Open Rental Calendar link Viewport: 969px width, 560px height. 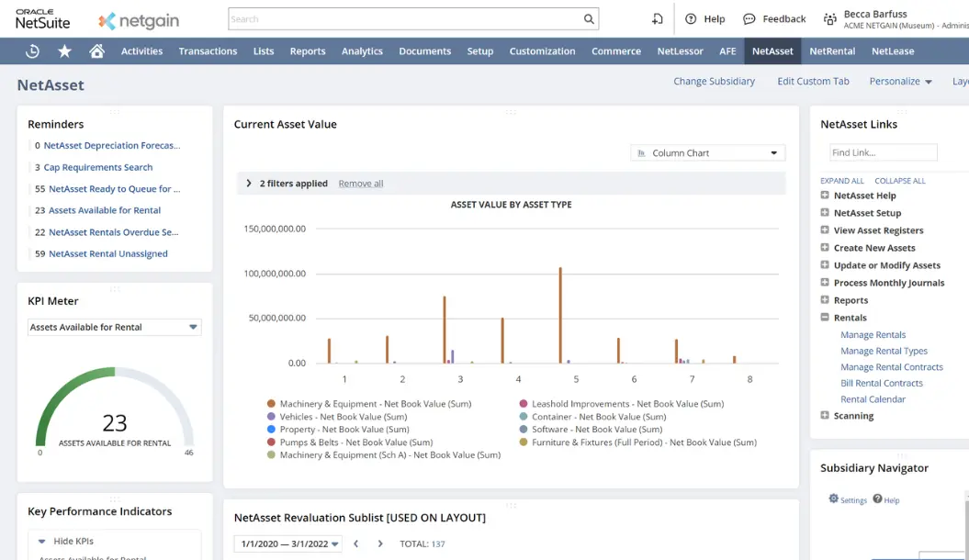point(873,398)
